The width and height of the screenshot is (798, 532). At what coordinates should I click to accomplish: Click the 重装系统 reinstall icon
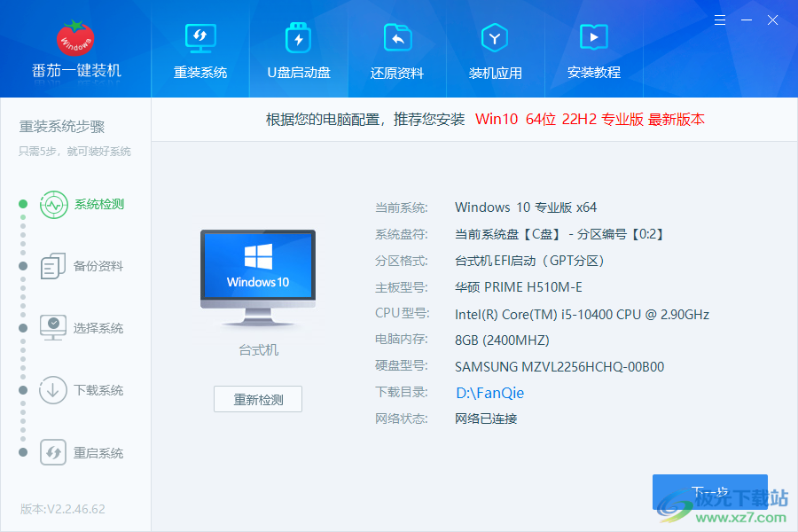[200, 38]
